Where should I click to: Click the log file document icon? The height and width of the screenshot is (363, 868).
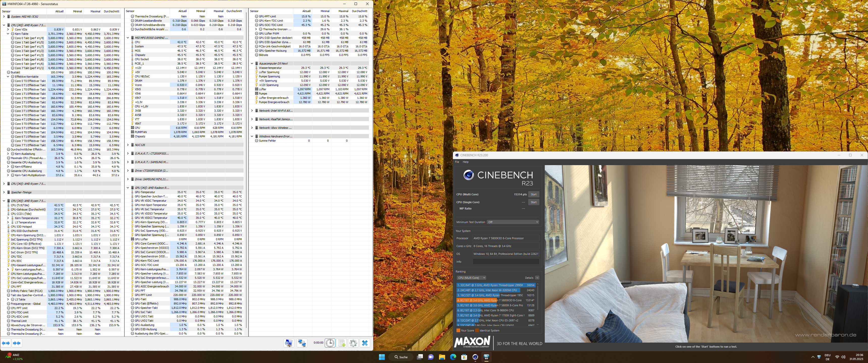[342, 343]
